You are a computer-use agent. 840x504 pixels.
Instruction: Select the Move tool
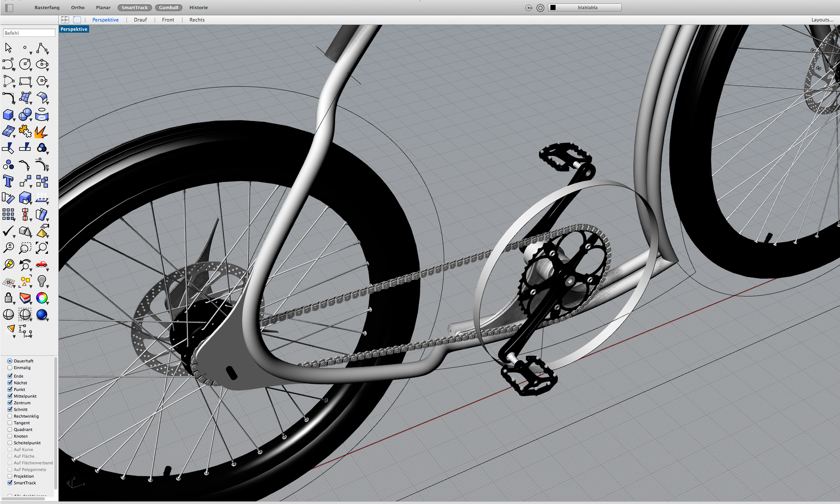coord(25,181)
